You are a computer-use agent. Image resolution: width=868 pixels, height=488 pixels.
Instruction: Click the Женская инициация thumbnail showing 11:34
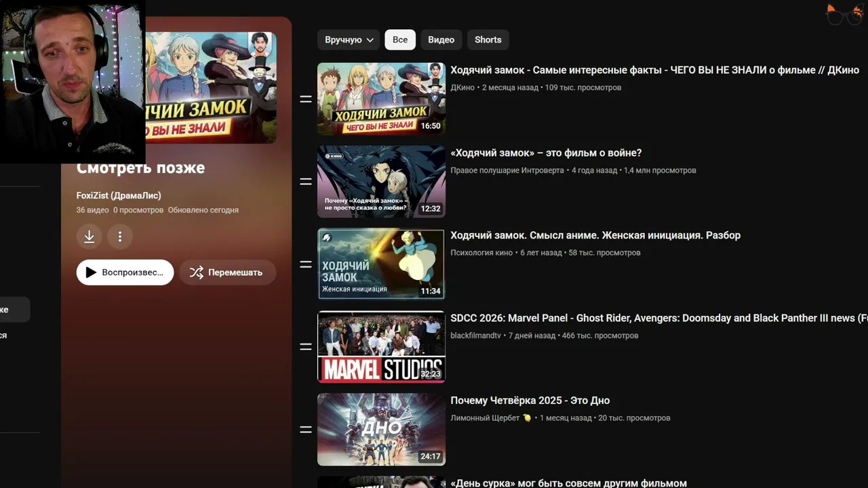(x=381, y=264)
